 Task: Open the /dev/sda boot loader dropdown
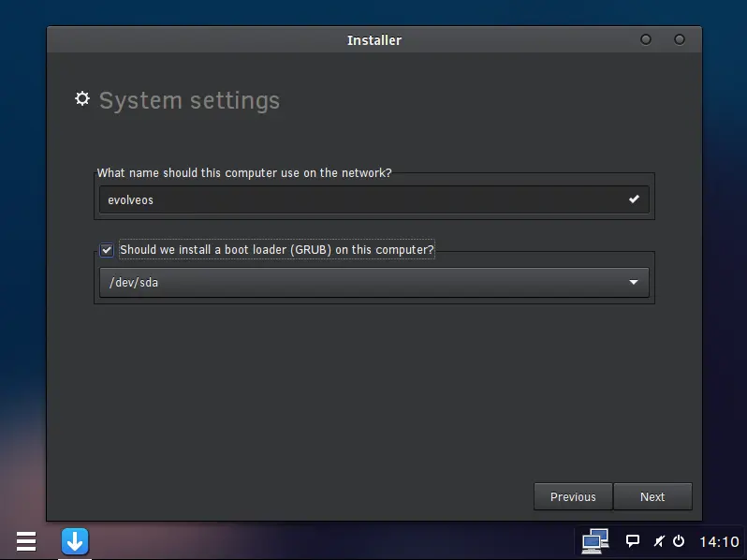tap(374, 282)
